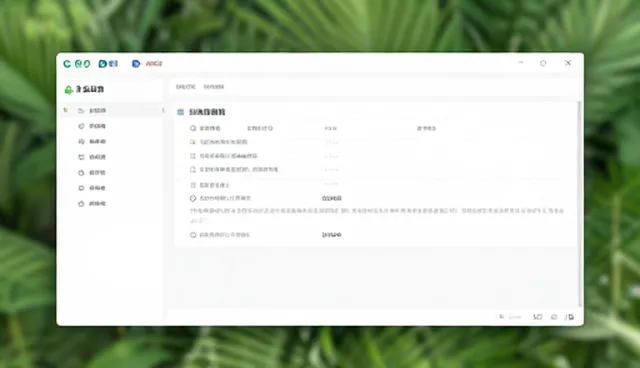Screen dimensions: 640x368
Task: Open the second tab above the content panel
Action: (214, 87)
